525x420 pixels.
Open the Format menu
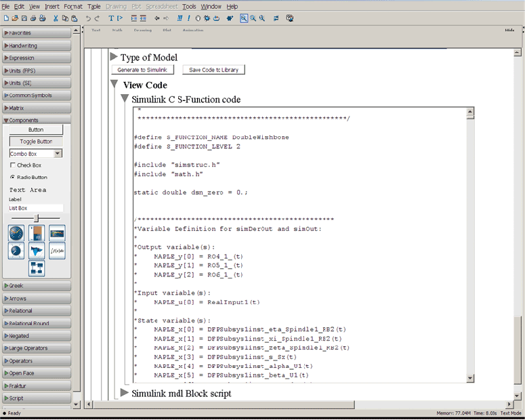[73, 6]
